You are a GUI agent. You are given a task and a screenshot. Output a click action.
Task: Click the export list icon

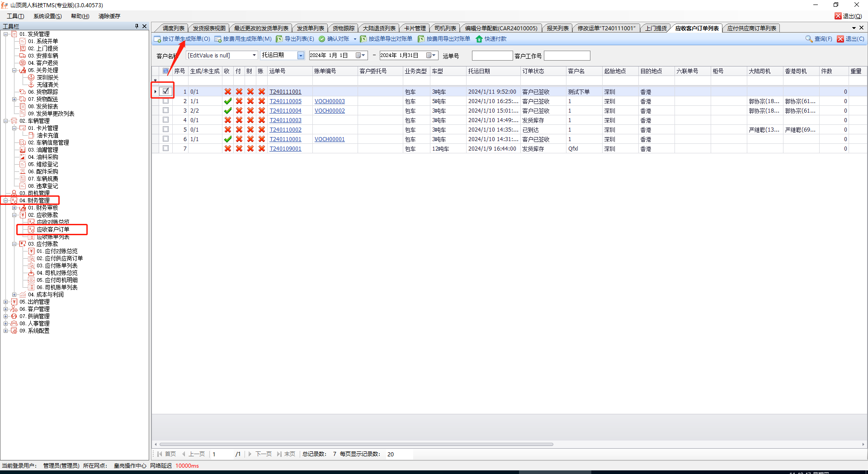[279, 39]
